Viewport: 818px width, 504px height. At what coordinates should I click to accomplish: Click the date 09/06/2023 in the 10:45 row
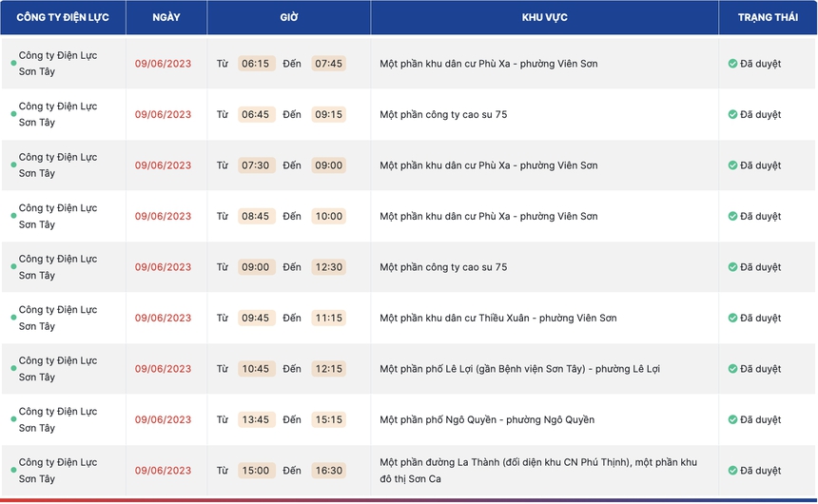163,369
